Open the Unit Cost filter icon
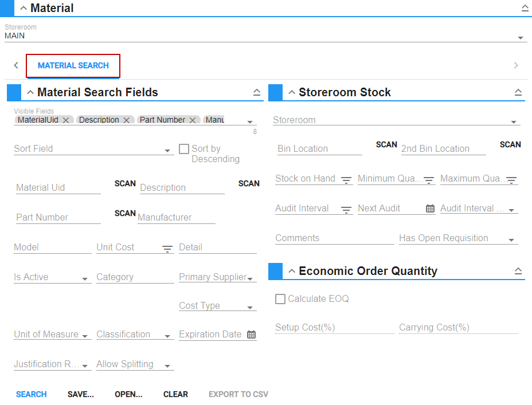This screenshot has width=532, height=405. (x=167, y=249)
